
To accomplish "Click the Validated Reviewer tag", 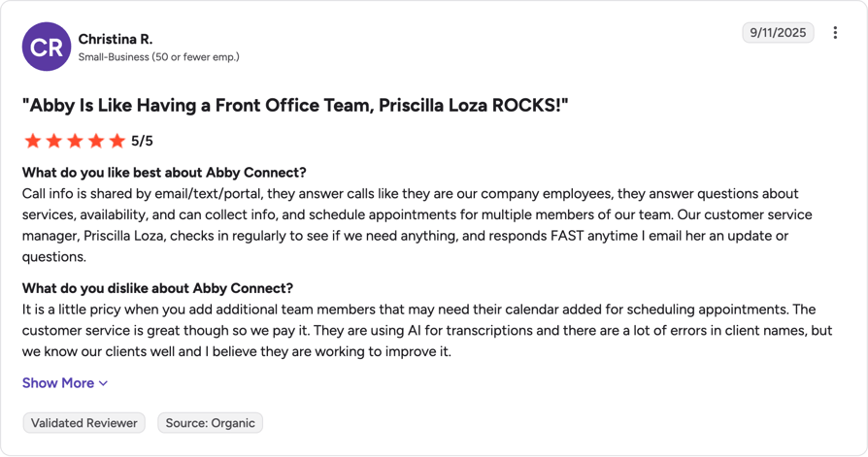I will tap(84, 423).
